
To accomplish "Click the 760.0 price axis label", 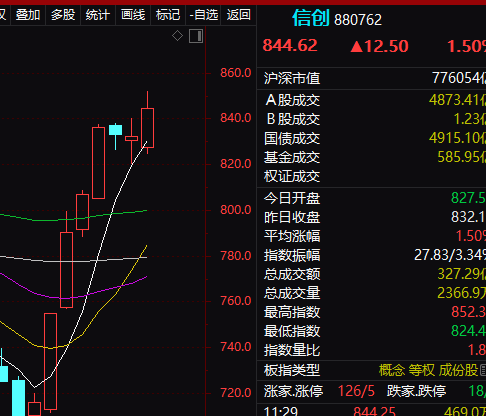I will [236, 301].
